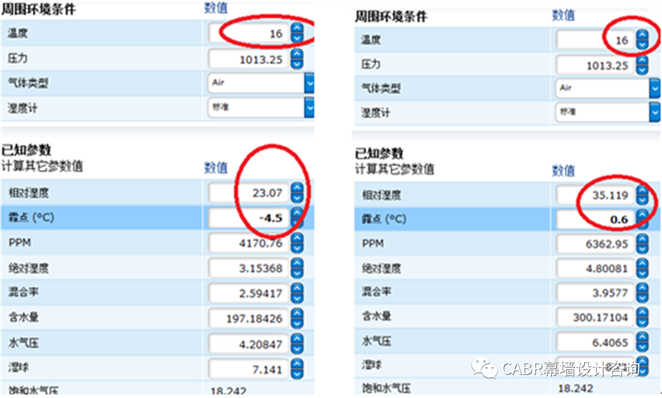The width and height of the screenshot is (662, 398).
Task: Click the stepper next to 水气压 4.20847
Action: 297,344
